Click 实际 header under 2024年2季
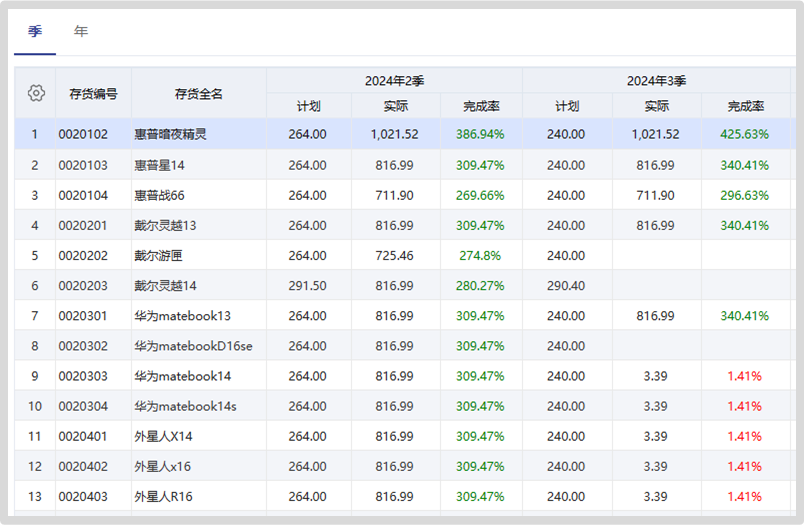The image size is (804, 525). [x=396, y=106]
